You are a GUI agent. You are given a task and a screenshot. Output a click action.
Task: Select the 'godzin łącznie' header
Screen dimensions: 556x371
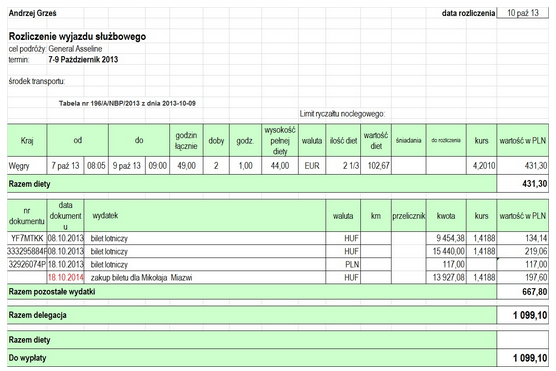187,140
